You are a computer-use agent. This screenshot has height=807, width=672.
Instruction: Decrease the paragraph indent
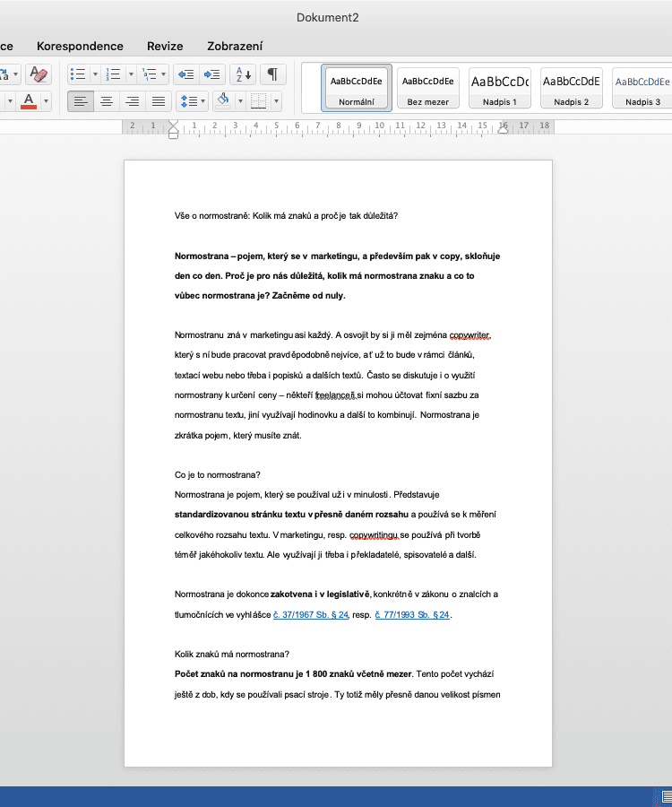click(x=185, y=74)
